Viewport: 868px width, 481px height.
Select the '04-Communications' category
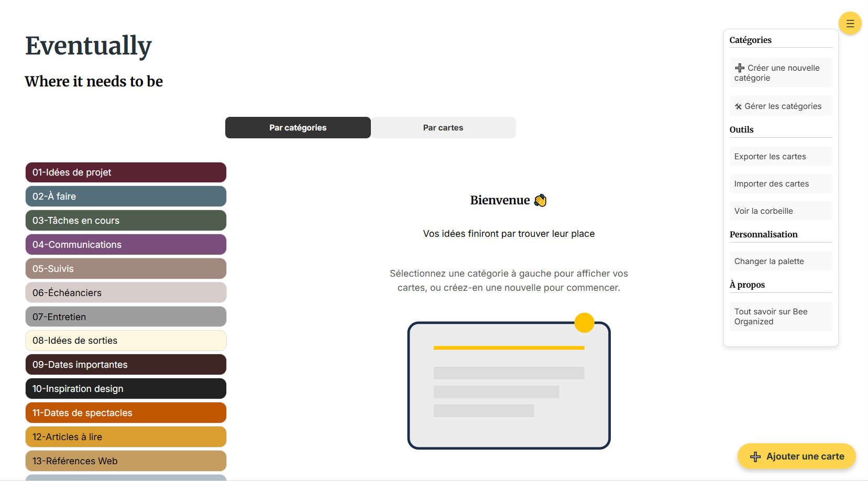tap(126, 245)
